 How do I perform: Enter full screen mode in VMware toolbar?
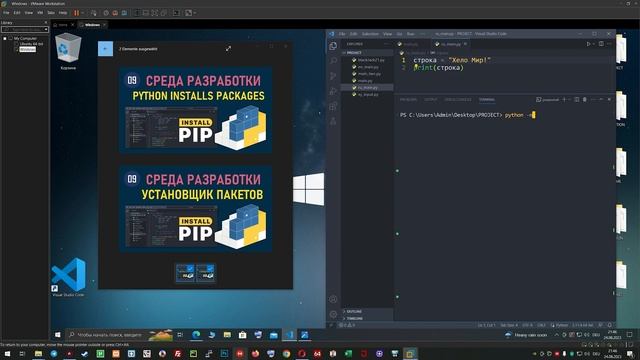click(154, 13)
